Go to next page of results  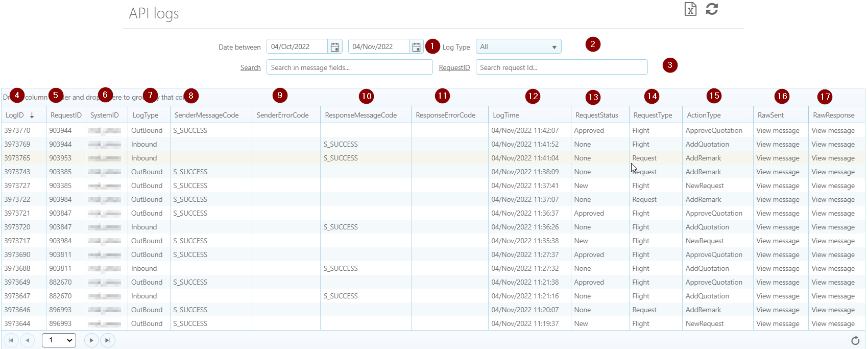91,340
